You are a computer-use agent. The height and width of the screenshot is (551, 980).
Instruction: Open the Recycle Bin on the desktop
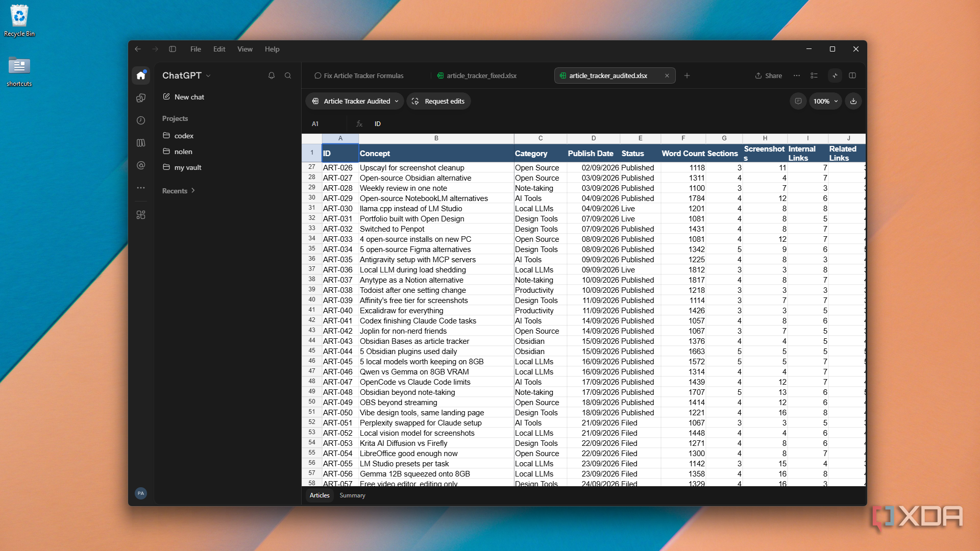[19, 20]
